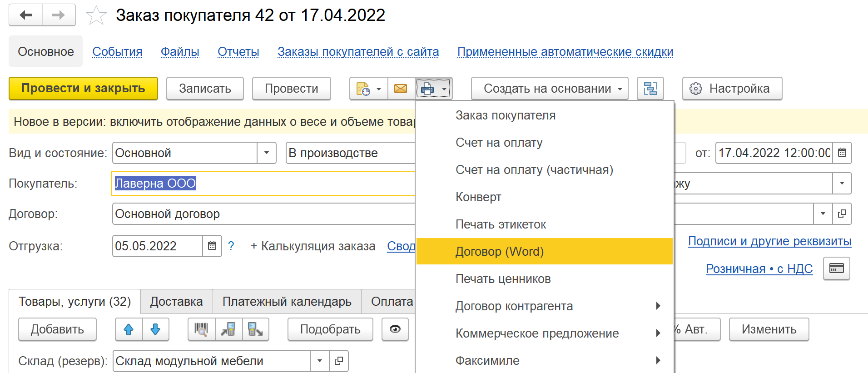Image resolution: width=868 pixels, height=373 pixels.
Task: Choose Конверт from the print menu
Action: (545, 197)
